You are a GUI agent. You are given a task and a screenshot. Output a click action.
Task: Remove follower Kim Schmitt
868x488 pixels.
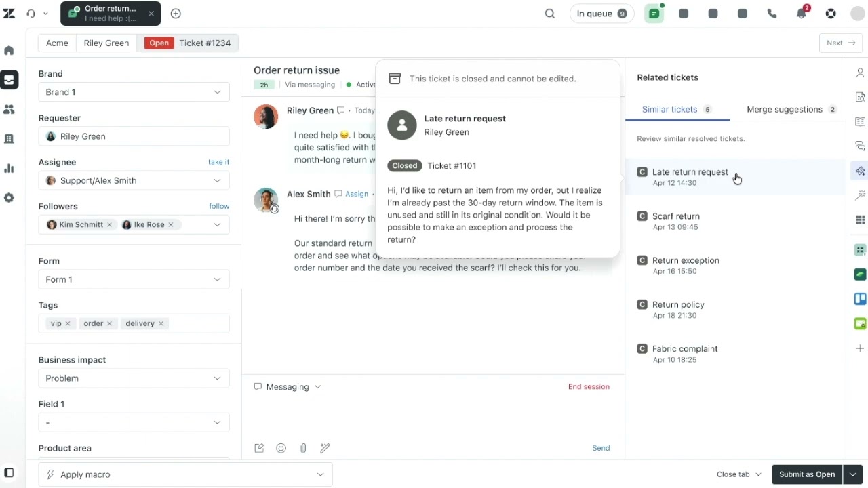pos(109,225)
